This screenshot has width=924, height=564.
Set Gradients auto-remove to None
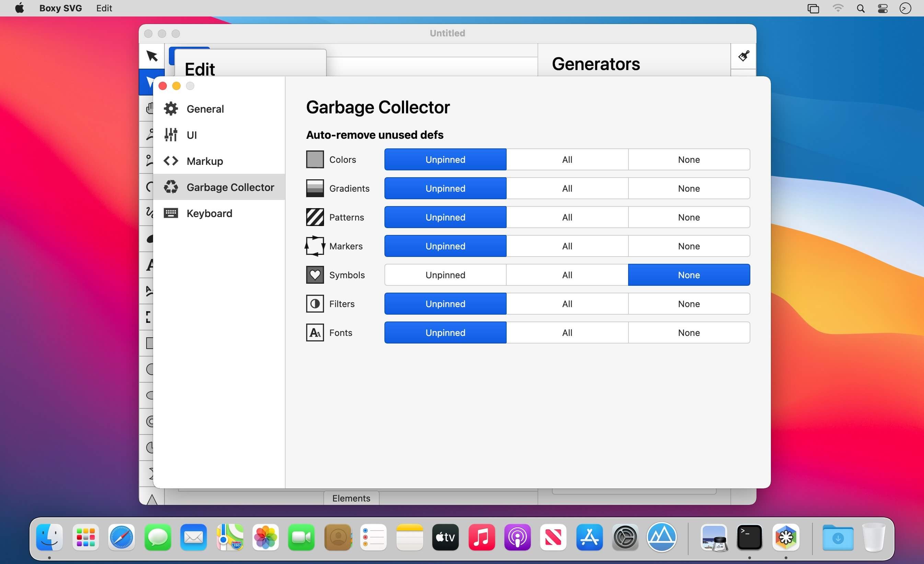(x=689, y=188)
